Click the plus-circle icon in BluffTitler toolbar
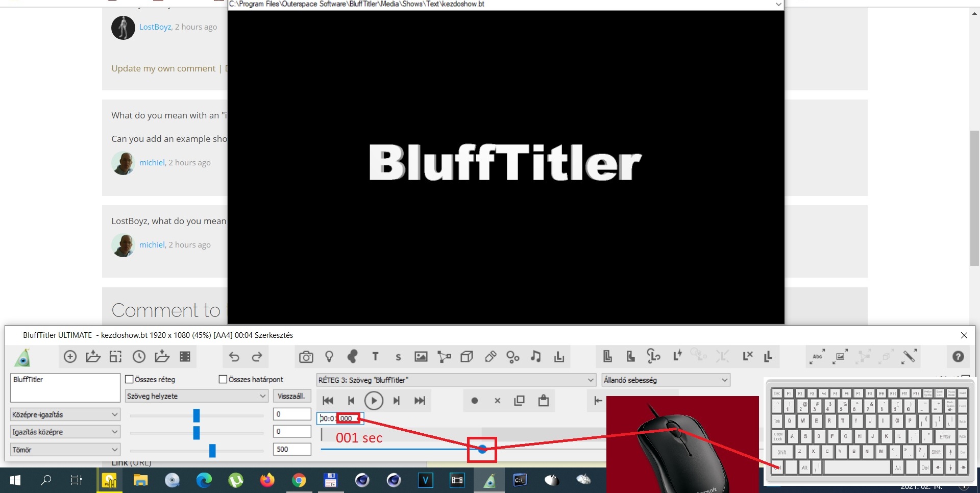Image resolution: width=980 pixels, height=493 pixels. [x=70, y=357]
